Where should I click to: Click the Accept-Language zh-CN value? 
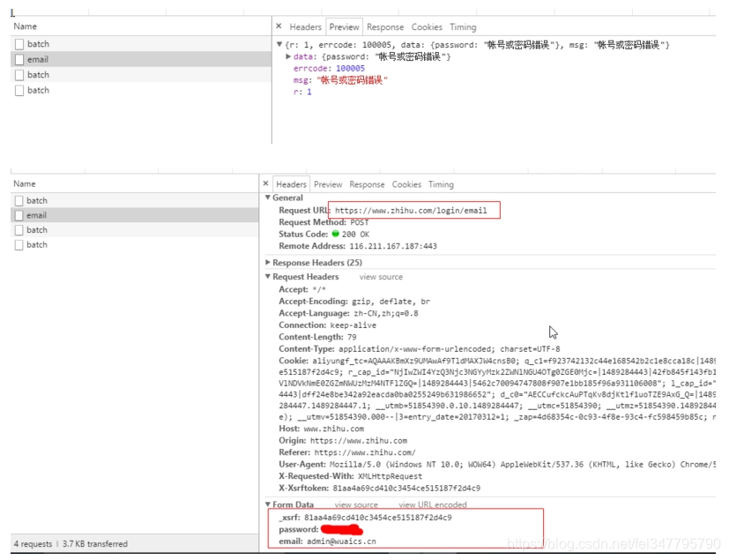(386, 313)
